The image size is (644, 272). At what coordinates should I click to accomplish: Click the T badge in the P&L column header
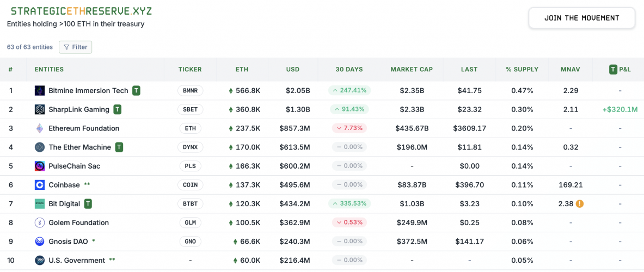[x=613, y=70]
